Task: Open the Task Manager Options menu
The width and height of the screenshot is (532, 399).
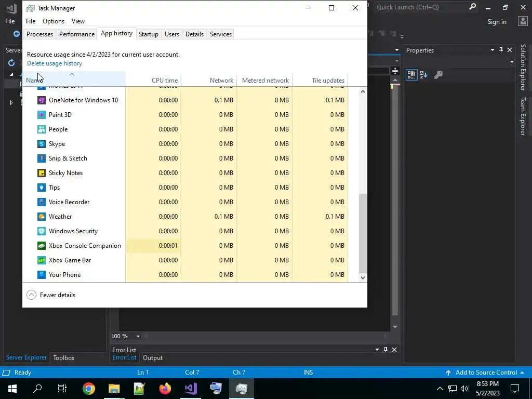Action: (x=54, y=21)
